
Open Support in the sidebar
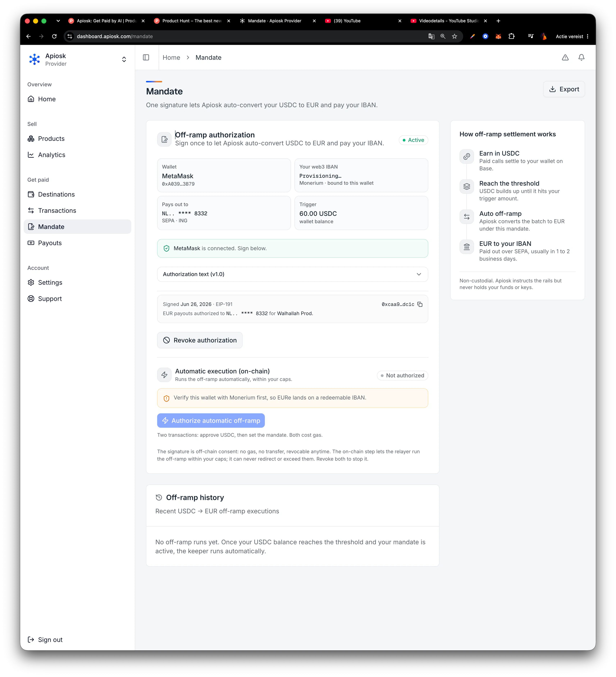click(77, 299)
